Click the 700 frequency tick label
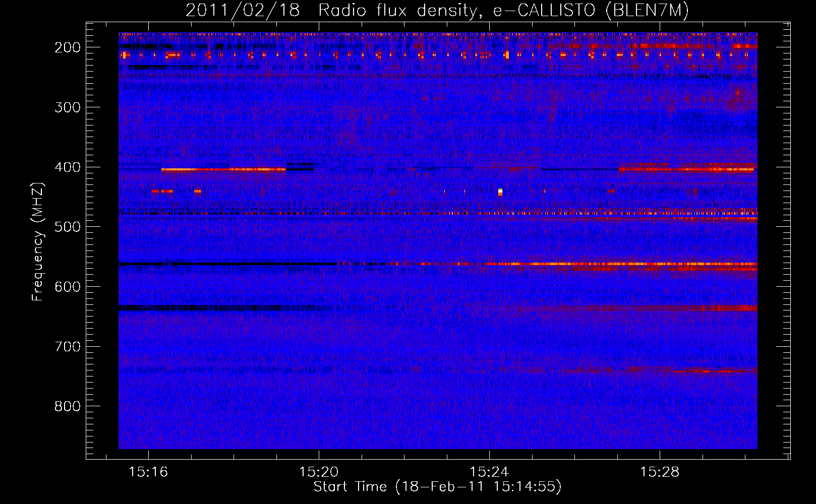The height and width of the screenshot is (504, 816). coord(67,347)
